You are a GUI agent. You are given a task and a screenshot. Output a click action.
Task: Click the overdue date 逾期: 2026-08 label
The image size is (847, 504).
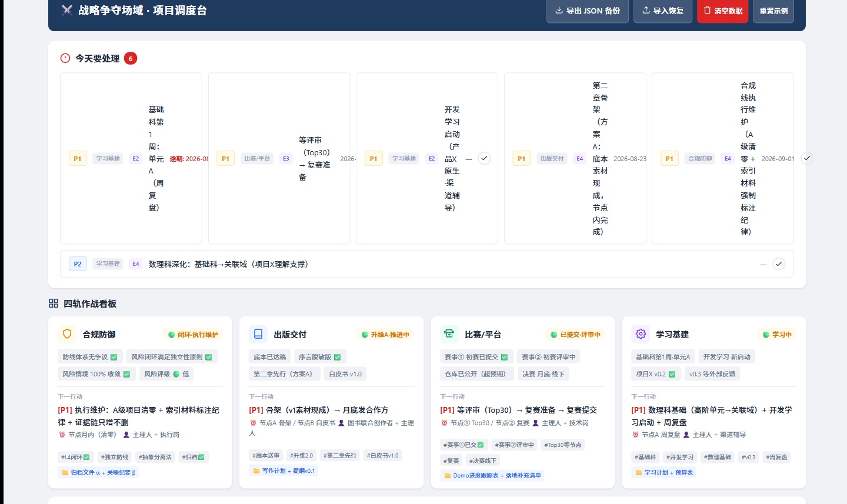[189, 159]
